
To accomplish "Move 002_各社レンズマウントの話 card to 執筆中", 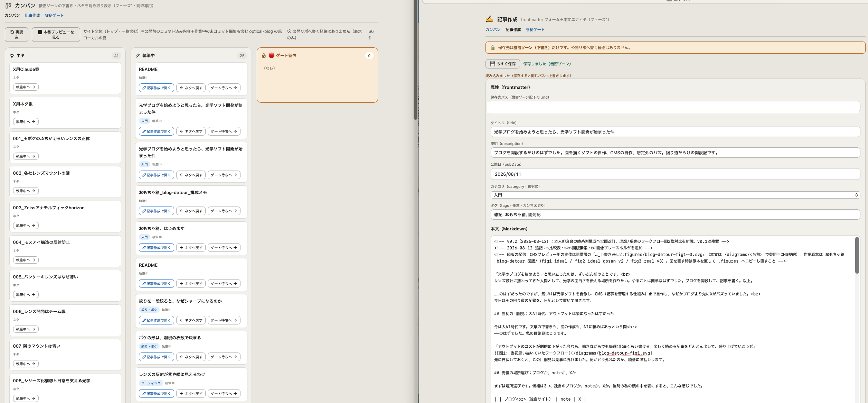I will [x=26, y=191].
